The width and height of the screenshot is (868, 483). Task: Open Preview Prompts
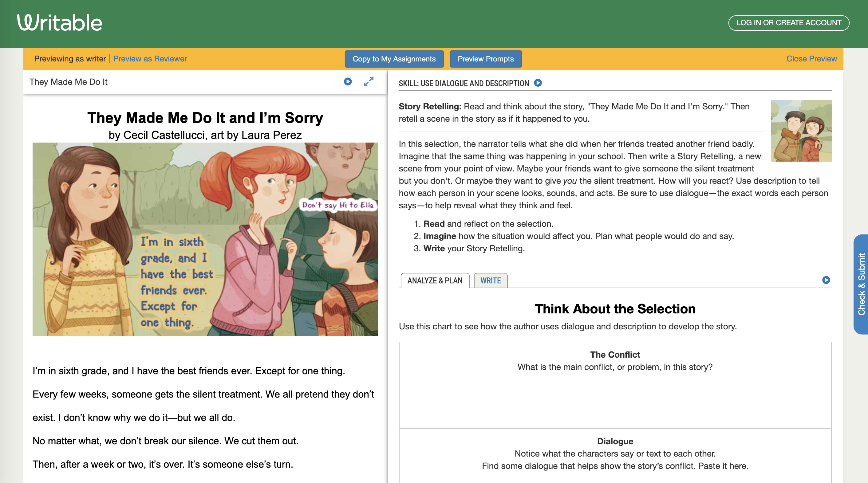pos(485,59)
